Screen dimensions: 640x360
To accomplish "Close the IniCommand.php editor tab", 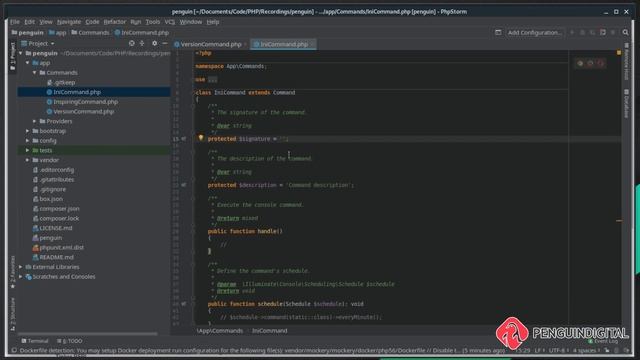I will pyautogui.click(x=312, y=44).
